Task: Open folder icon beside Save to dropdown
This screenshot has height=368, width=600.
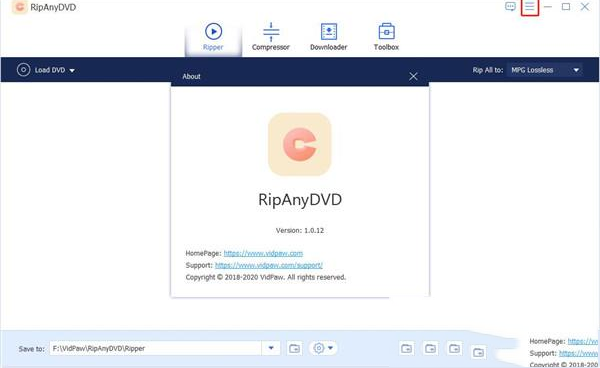Action: (295, 348)
